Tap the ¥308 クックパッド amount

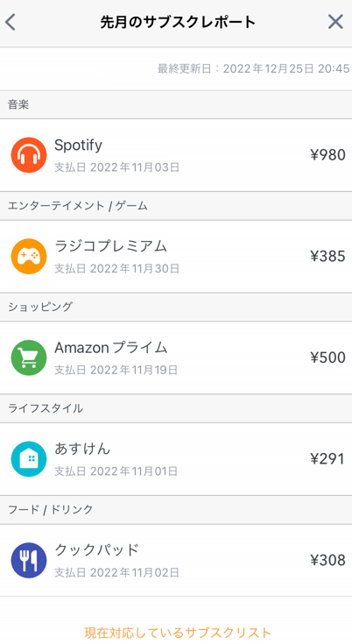[327, 560]
